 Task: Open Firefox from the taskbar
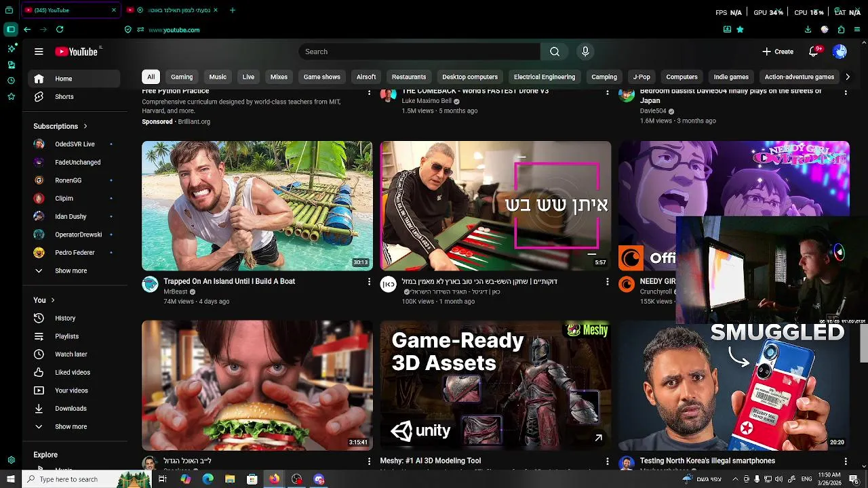tap(274, 479)
